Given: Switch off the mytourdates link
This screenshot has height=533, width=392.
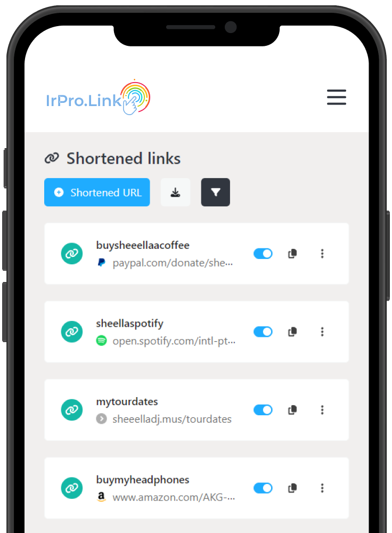Looking at the screenshot, I should pyautogui.click(x=263, y=410).
